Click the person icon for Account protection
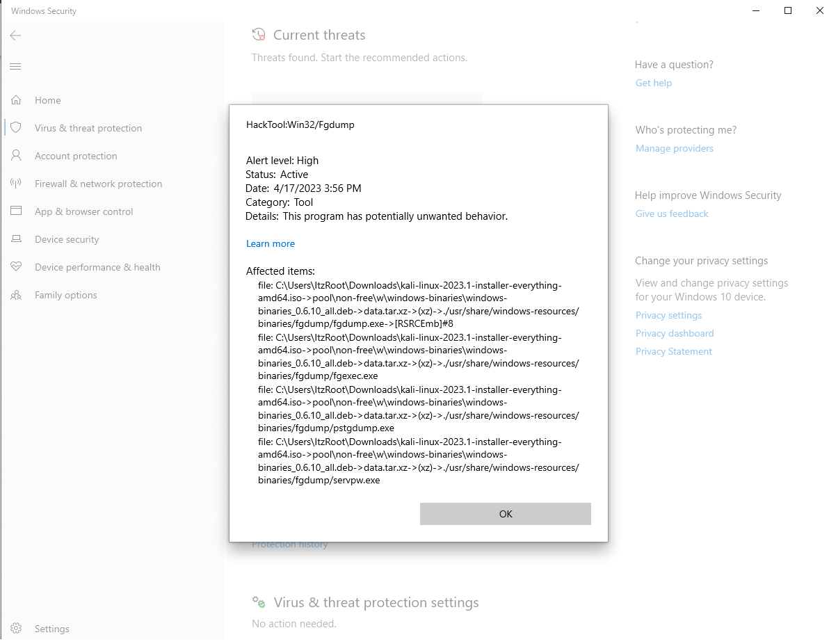This screenshot has height=644, width=829. coord(17,156)
